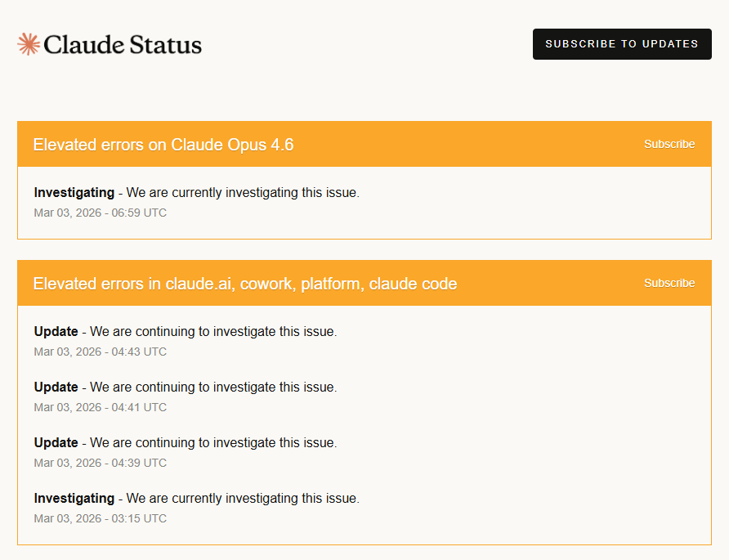Click the Update text dated 04:41 UTC

[x=186, y=387]
